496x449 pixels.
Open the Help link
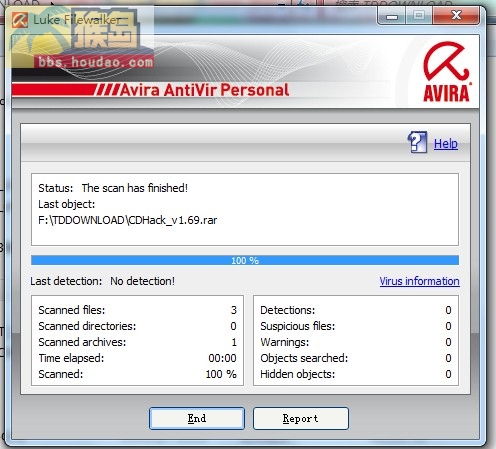point(446,144)
